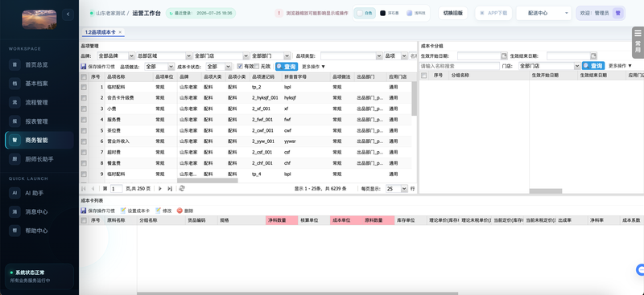Toggle the select-all checkbox in 品项管理 header
This screenshot has height=295, width=644.
pyautogui.click(x=84, y=76)
